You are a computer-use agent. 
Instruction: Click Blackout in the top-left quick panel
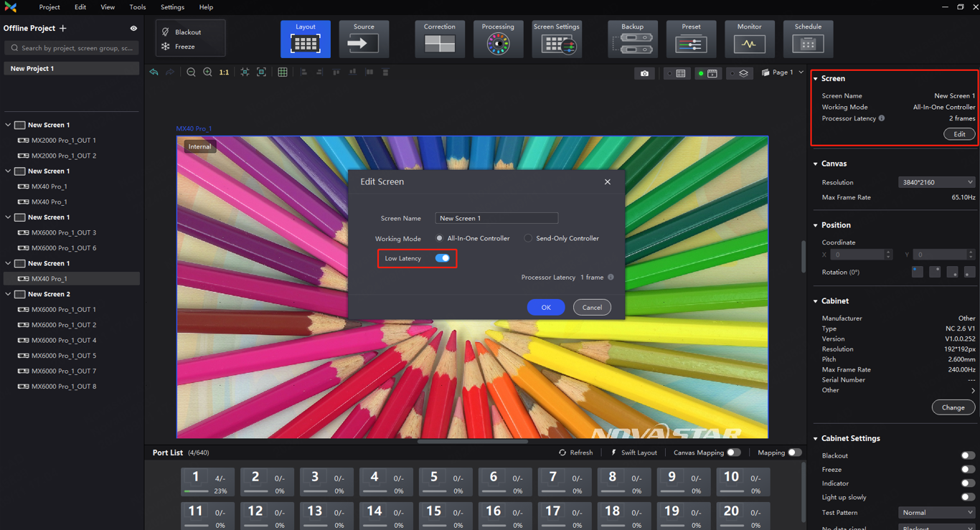click(x=182, y=32)
